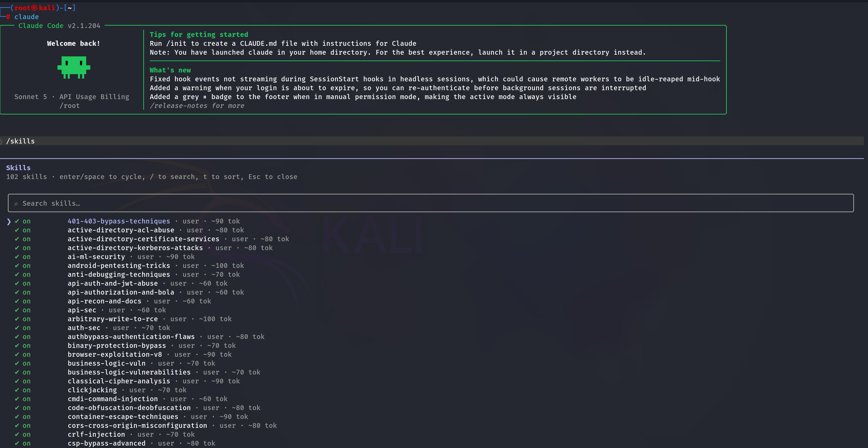The height and width of the screenshot is (448, 868).
Task: Select the api-auth-and-jwt-abuse skill name
Action: (x=113, y=284)
